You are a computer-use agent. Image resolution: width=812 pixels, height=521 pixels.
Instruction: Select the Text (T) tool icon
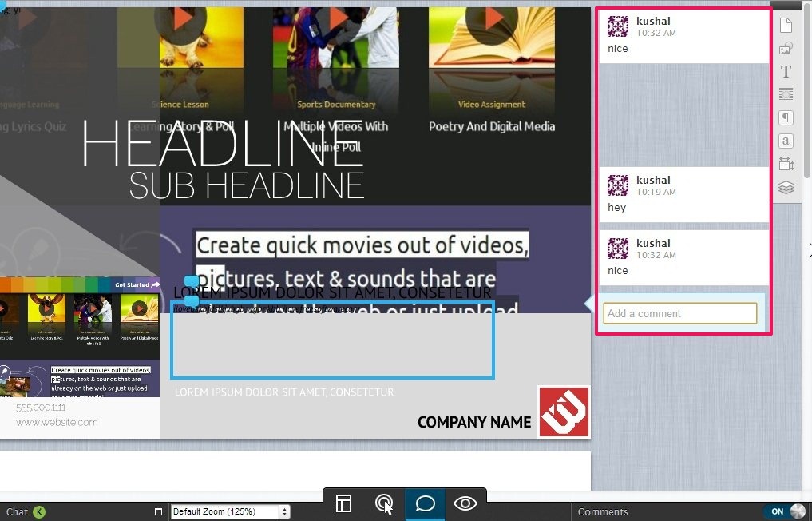point(786,72)
